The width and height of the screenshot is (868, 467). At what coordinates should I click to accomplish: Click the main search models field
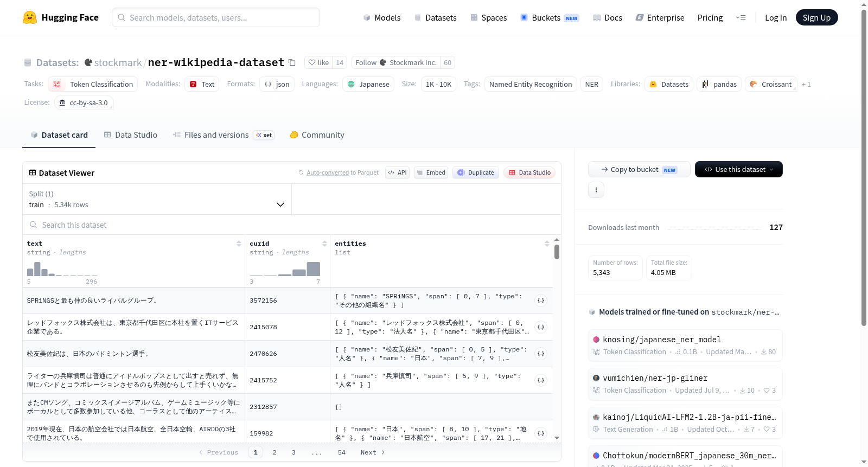click(x=216, y=17)
